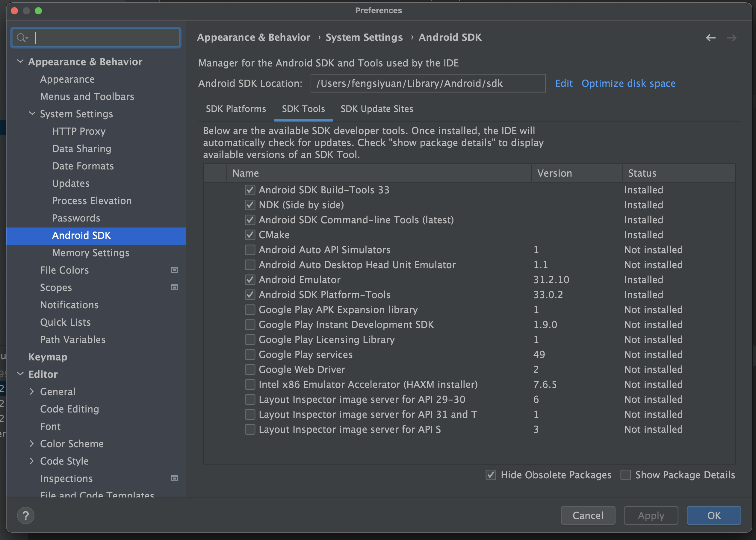Click the Optimize disk space link
This screenshot has width=756, height=540.
click(628, 83)
